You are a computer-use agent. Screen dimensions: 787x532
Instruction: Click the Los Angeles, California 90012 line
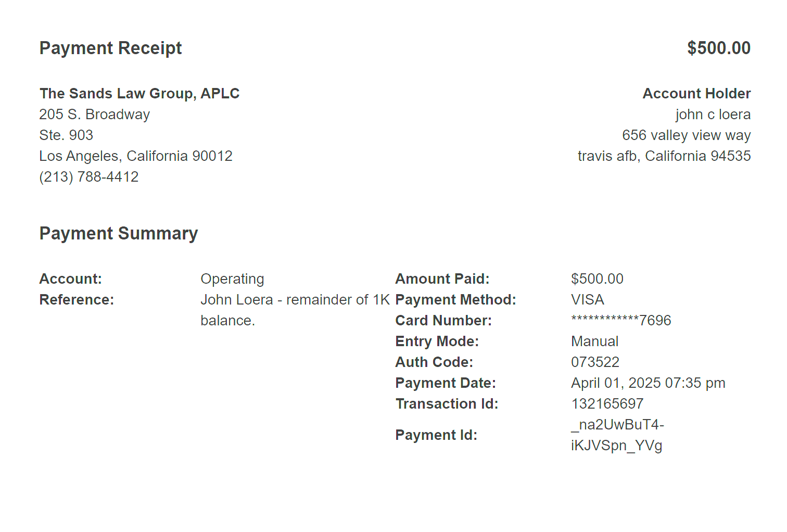pyautogui.click(x=136, y=156)
